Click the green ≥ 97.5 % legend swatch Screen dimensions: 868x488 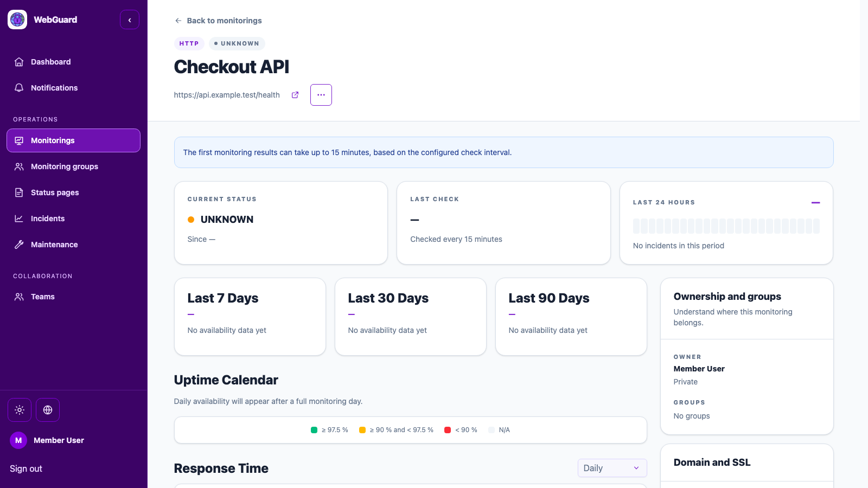click(314, 430)
